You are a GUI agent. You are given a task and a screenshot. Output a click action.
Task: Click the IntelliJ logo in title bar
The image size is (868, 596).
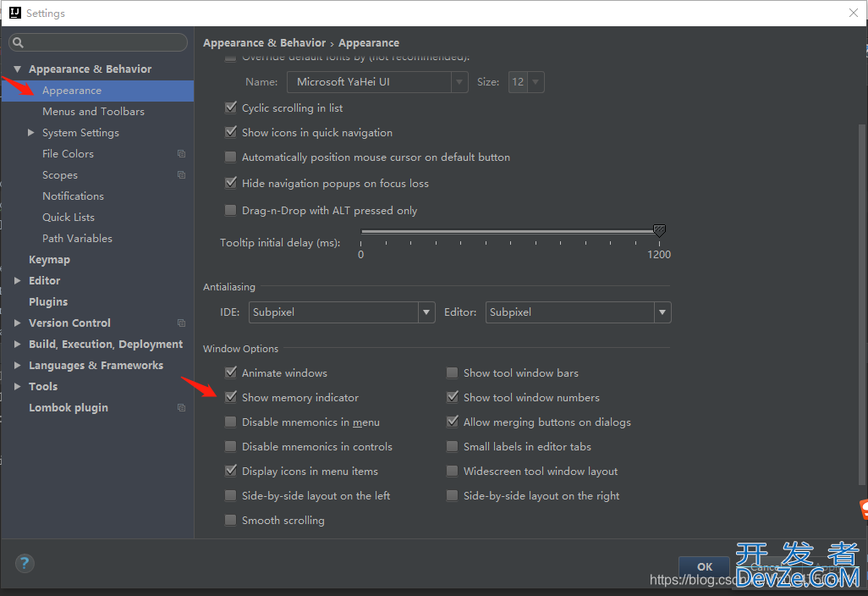click(15, 13)
